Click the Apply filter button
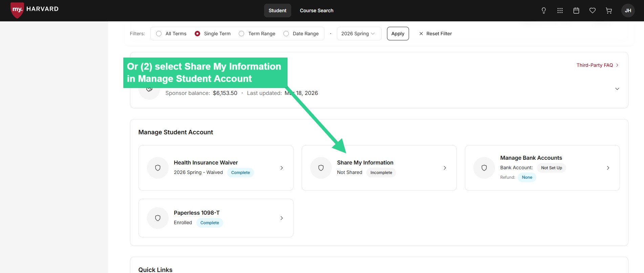Viewport: 644px width, 273px height. click(398, 34)
